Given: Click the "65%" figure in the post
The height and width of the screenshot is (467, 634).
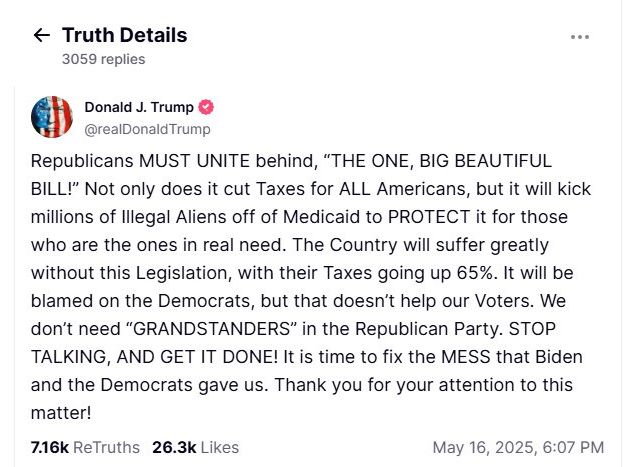Looking at the screenshot, I should pyautogui.click(x=475, y=273).
